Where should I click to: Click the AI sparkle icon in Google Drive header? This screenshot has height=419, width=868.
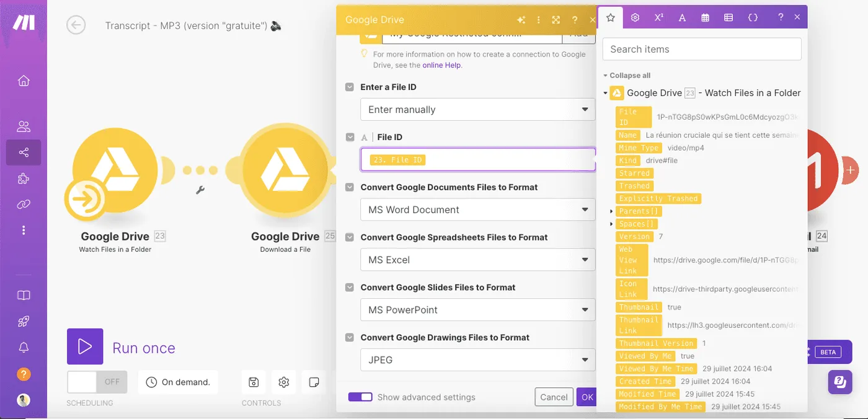pos(521,20)
